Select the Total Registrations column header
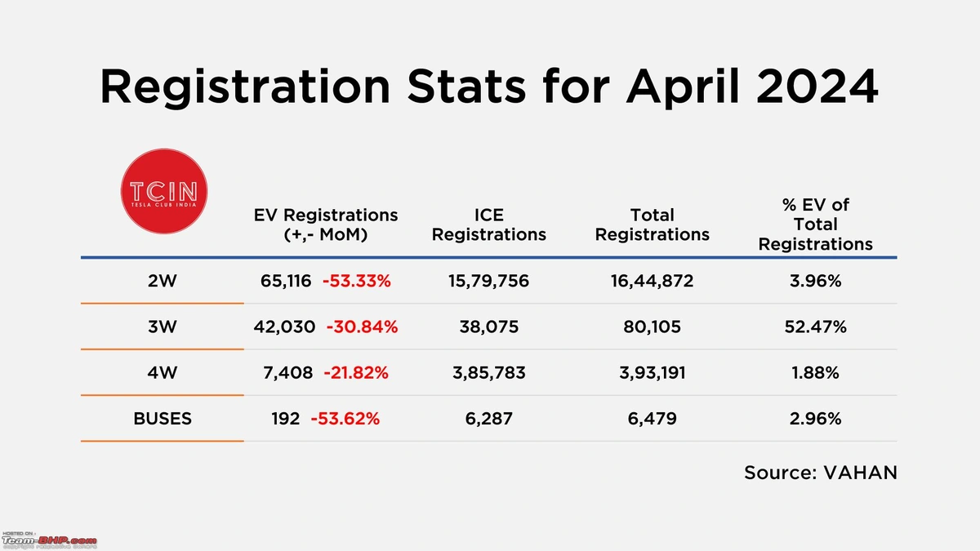Viewport: 980px width, 551px height. point(652,224)
